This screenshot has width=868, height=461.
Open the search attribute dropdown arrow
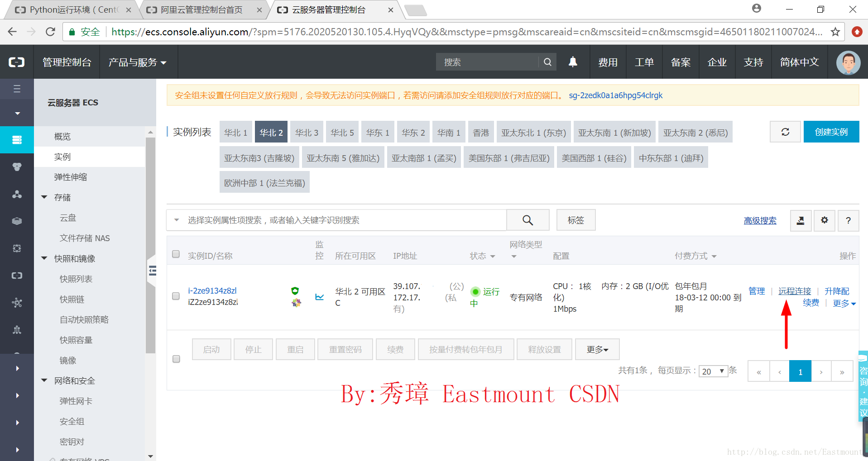click(x=177, y=220)
